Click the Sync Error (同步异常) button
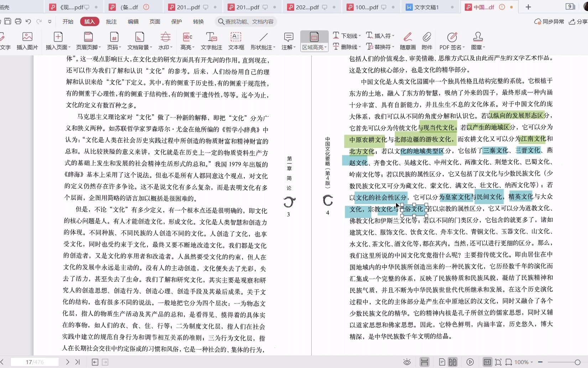Viewport: 588px width, 368px height. pyautogui.click(x=549, y=21)
